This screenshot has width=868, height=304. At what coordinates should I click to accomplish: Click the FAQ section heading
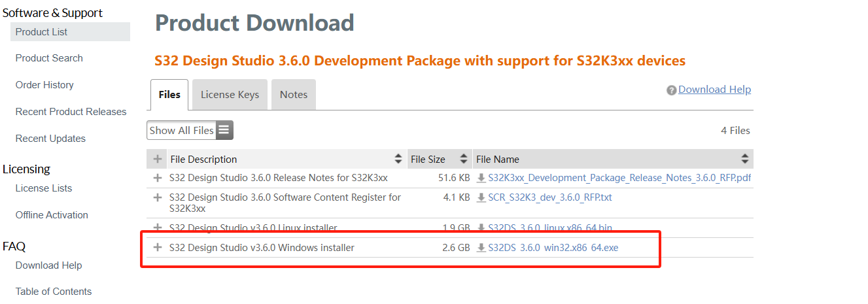pos(14,246)
